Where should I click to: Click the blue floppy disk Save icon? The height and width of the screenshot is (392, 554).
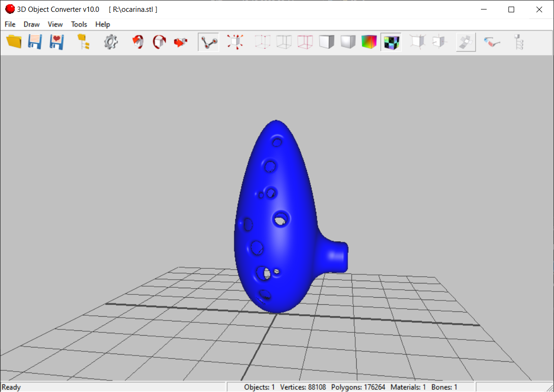tap(35, 42)
